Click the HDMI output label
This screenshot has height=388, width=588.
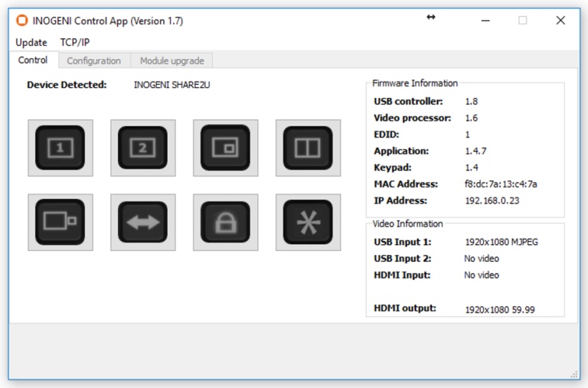coord(405,308)
